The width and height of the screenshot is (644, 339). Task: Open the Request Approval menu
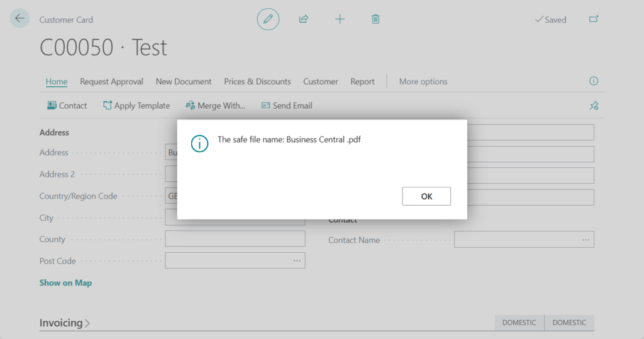(111, 82)
